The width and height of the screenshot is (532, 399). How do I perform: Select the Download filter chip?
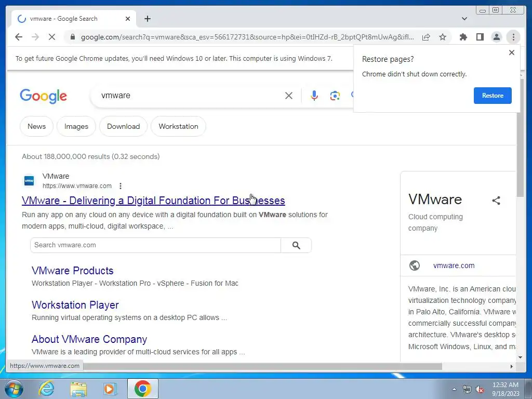[123, 126]
